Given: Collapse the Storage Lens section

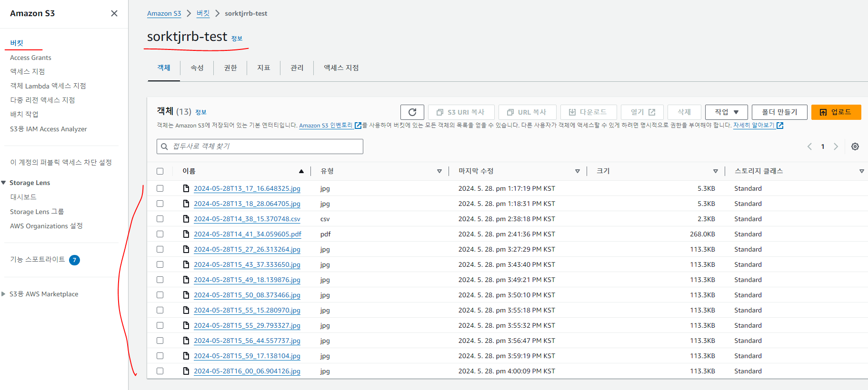Looking at the screenshot, I should (x=4, y=183).
